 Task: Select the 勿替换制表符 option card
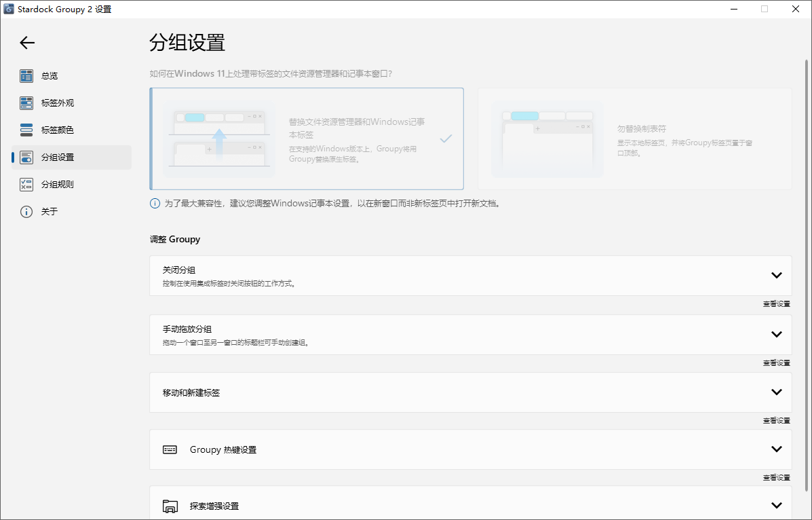click(635, 139)
